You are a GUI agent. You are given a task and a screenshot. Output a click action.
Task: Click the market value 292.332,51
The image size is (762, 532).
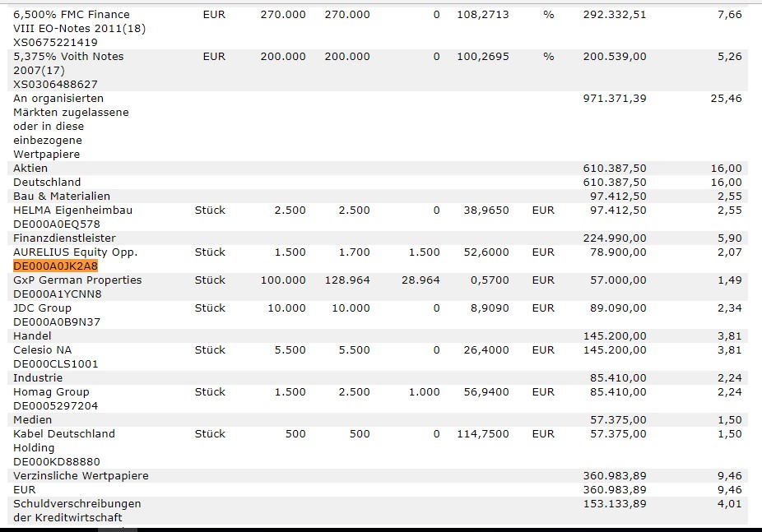click(614, 15)
